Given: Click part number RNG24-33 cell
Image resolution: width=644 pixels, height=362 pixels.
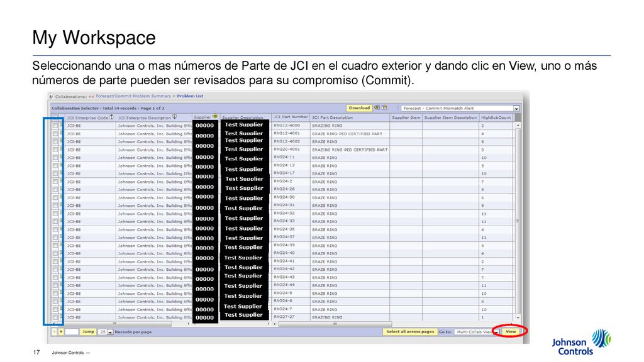Looking at the screenshot, I should (284, 221).
